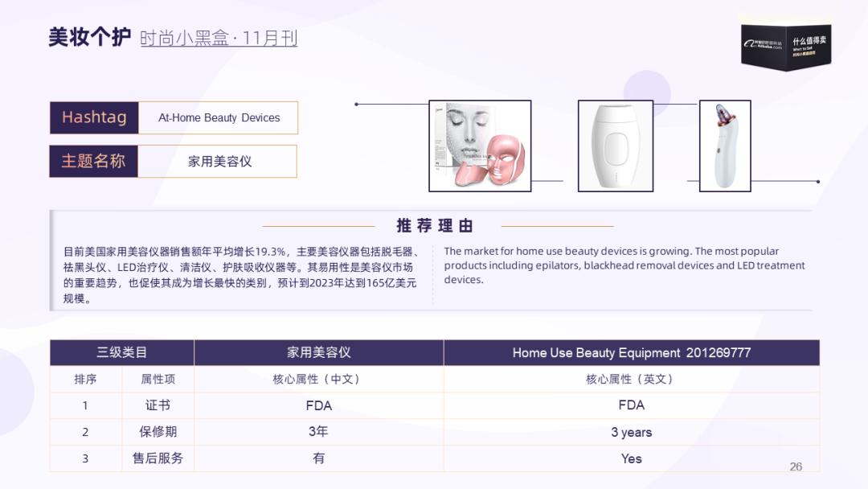
Task: Click the 3 years warranty table cell
Action: [x=632, y=432]
